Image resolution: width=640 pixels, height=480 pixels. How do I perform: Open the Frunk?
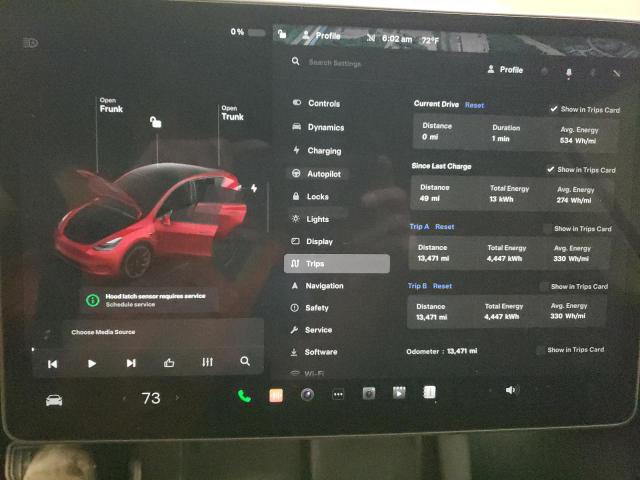point(111,106)
